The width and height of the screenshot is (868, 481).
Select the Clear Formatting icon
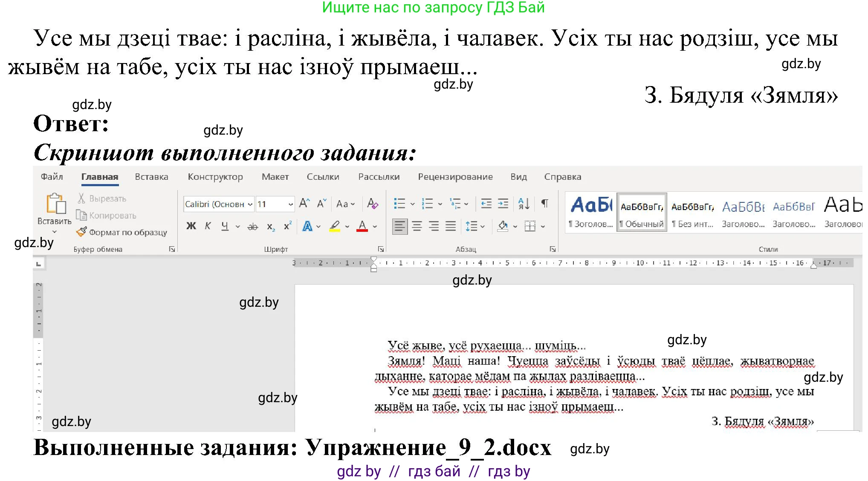(373, 204)
